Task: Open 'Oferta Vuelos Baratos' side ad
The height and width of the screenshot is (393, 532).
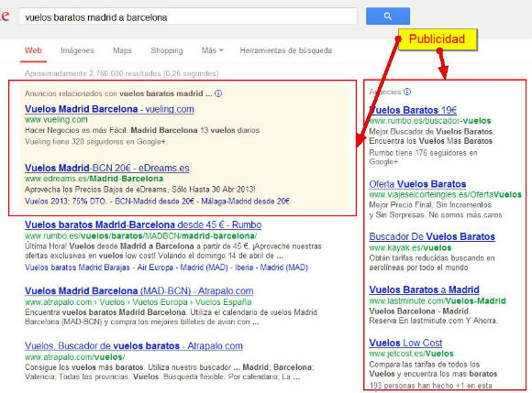Action: 417,184
